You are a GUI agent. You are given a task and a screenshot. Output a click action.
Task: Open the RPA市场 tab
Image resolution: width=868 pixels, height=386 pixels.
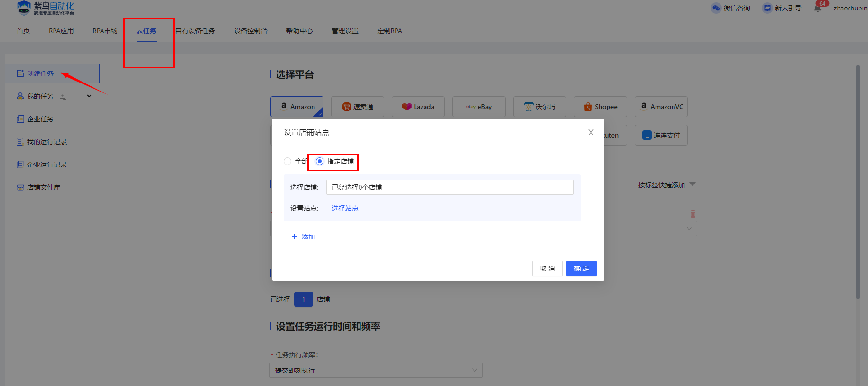(105, 31)
